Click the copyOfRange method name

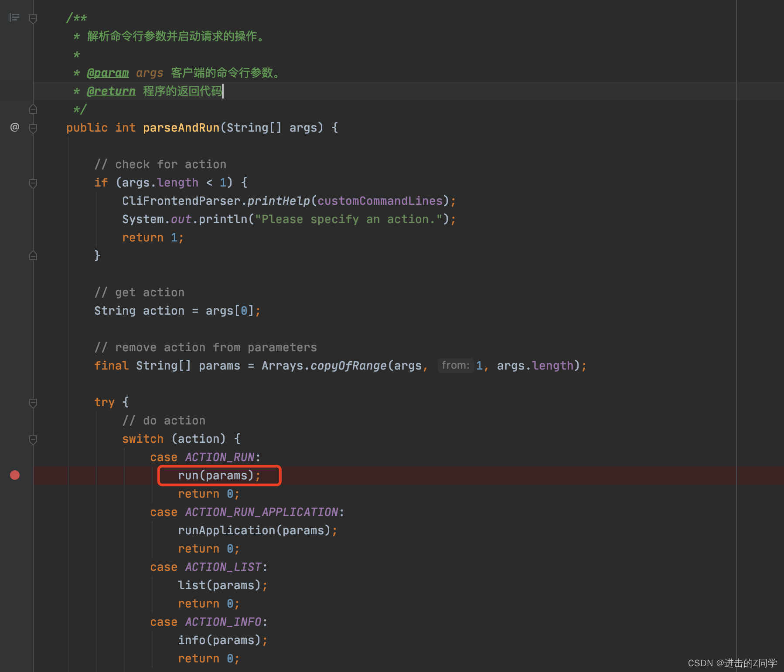click(x=349, y=366)
